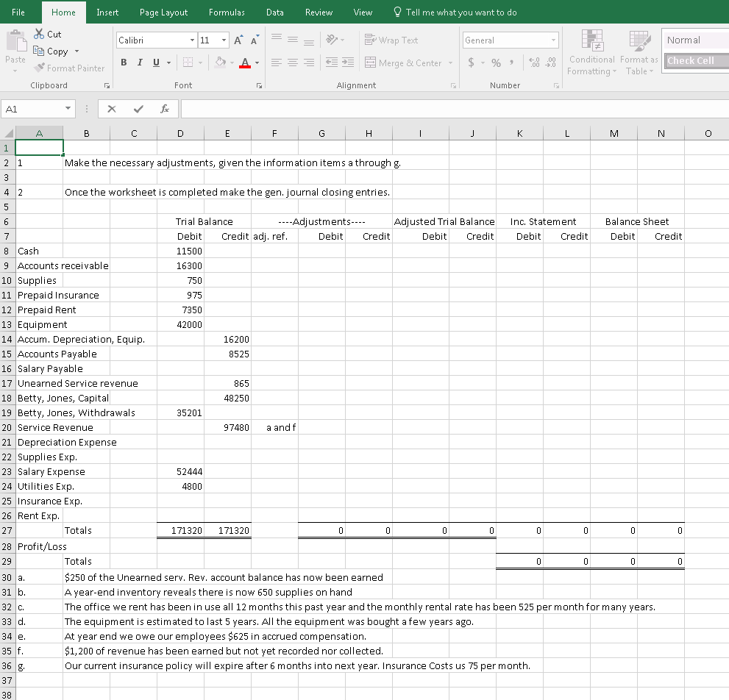Open the font size 11 dropdown
Viewport: 729px width, 700px height.
coord(223,40)
